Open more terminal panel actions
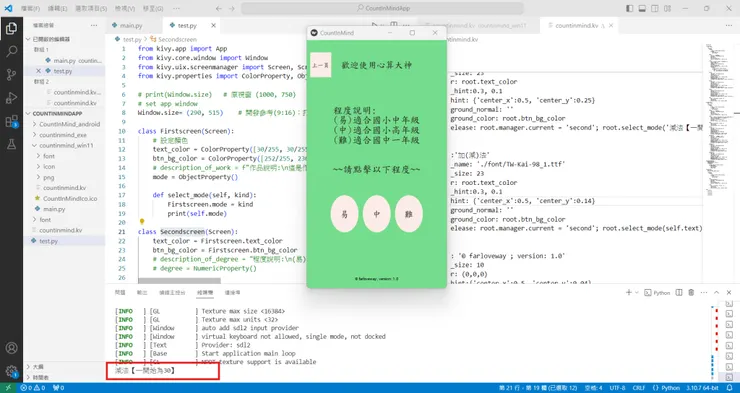 [704, 293]
